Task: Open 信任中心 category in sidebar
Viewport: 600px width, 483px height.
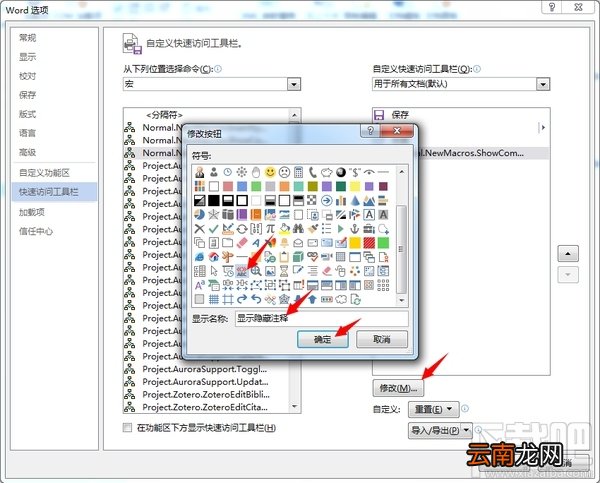Action: [x=36, y=231]
